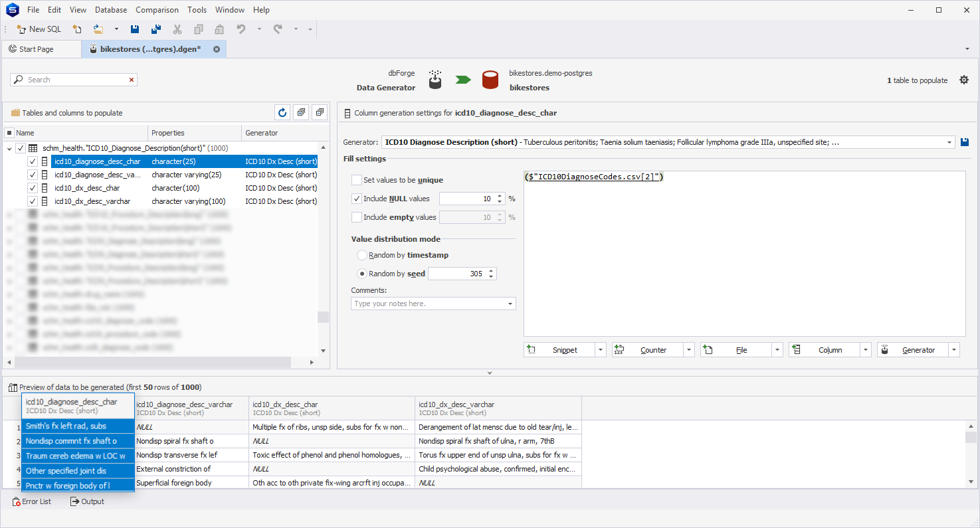Open the Comparison menu
980x528 pixels.
pos(157,10)
